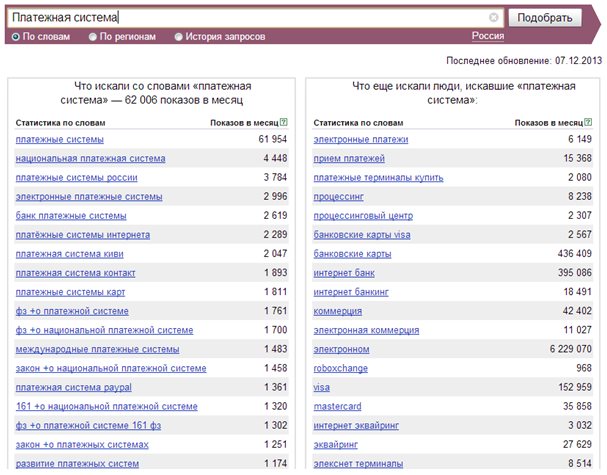Image resolution: width=607 pixels, height=475 pixels.
Task: Open платежная система paypal link
Action: 74,387
